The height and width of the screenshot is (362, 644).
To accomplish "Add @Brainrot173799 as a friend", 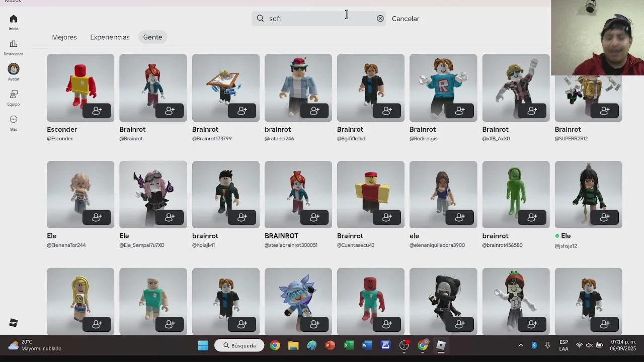I will 242,111.
